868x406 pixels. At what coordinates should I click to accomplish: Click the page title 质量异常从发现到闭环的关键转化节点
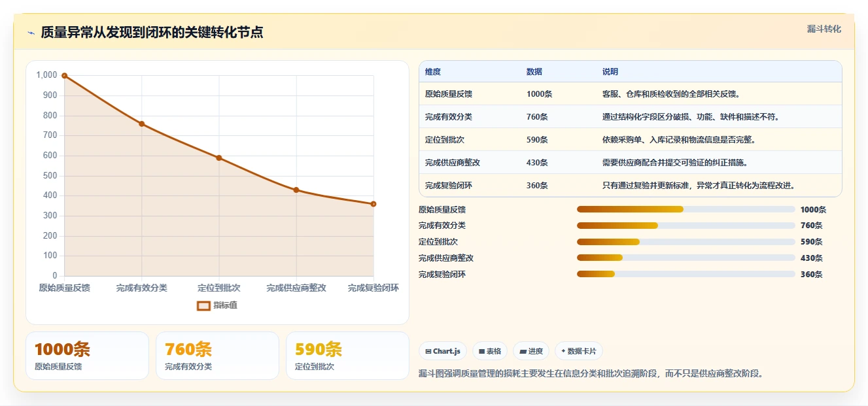(152, 33)
